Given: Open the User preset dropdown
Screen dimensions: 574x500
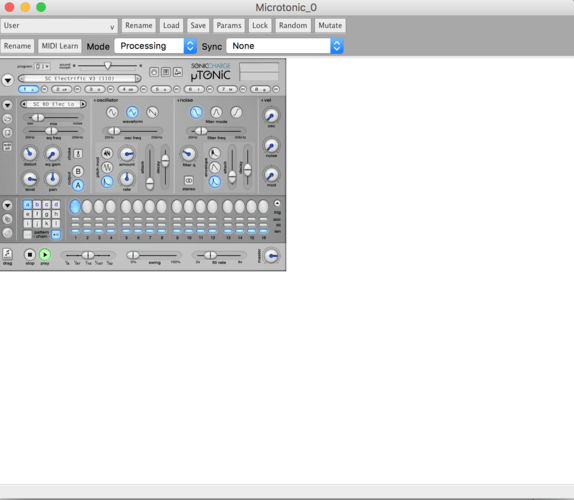Looking at the screenshot, I should tap(59, 26).
